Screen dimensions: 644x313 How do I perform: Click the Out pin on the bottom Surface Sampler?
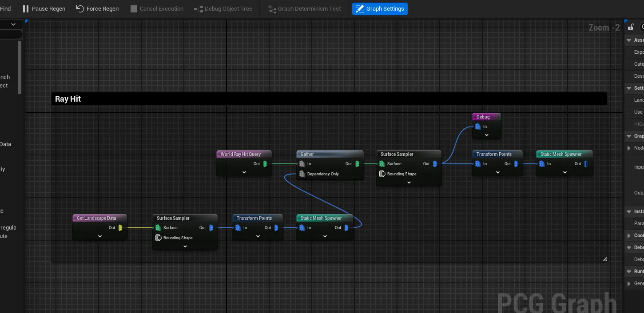pos(211,228)
